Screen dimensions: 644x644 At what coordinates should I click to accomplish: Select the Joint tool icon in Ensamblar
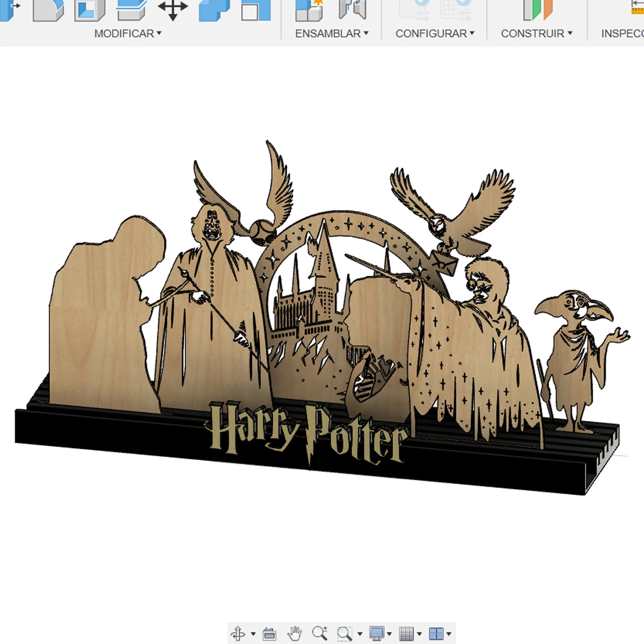pyautogui.click(x=353, y=10)
